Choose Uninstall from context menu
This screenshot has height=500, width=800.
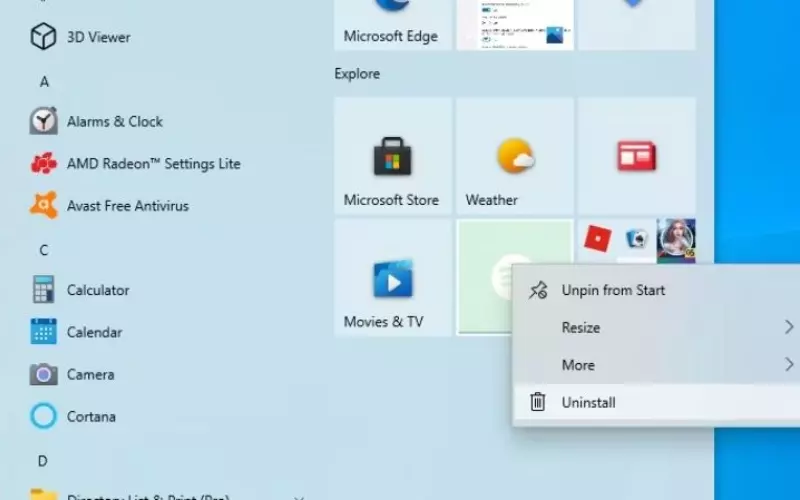[656, 402]
